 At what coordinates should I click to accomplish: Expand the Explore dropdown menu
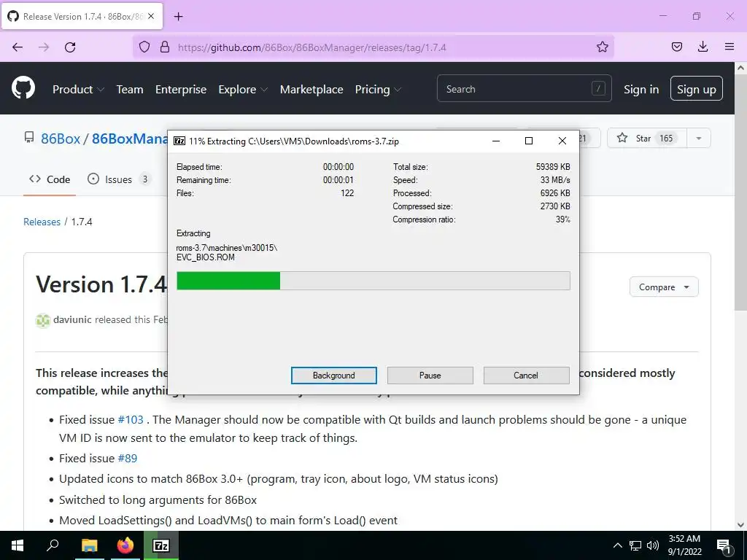pos(243,89)
